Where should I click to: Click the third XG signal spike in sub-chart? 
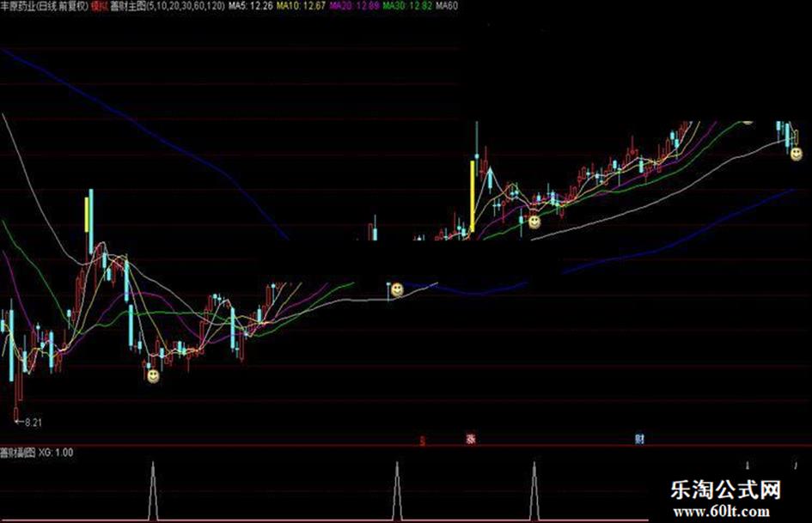pos(534,490)
